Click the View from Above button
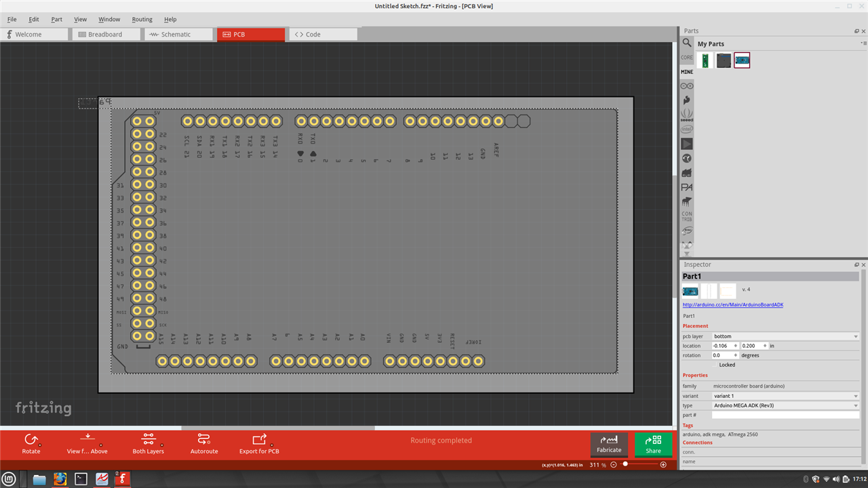 pos(87,444)
